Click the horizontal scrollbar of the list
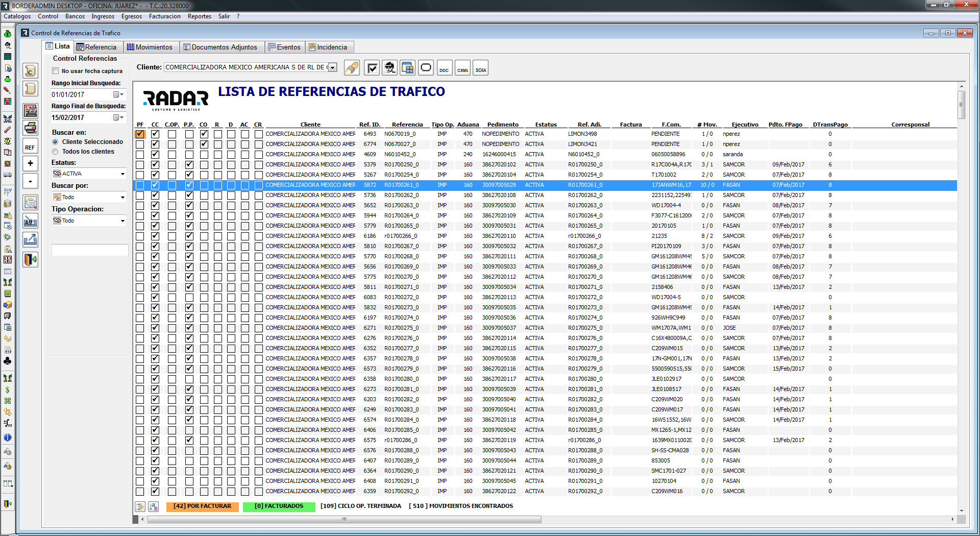The height and width of the screenshot is (536, 980). click(x=345, y=519)
